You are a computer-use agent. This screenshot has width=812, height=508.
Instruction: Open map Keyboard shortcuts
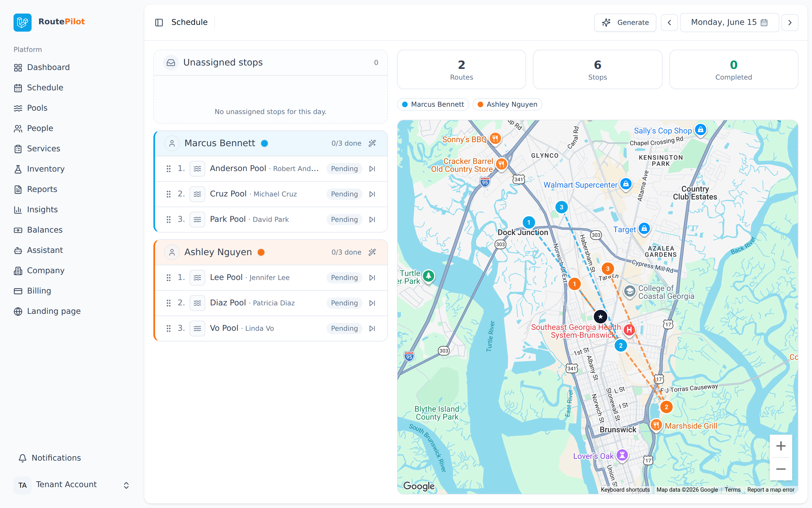(625, 490)
